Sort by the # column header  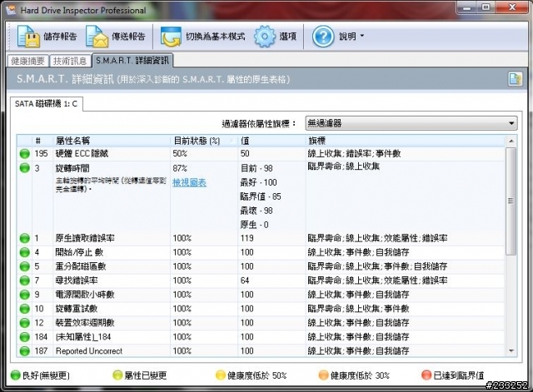(38, 141)
